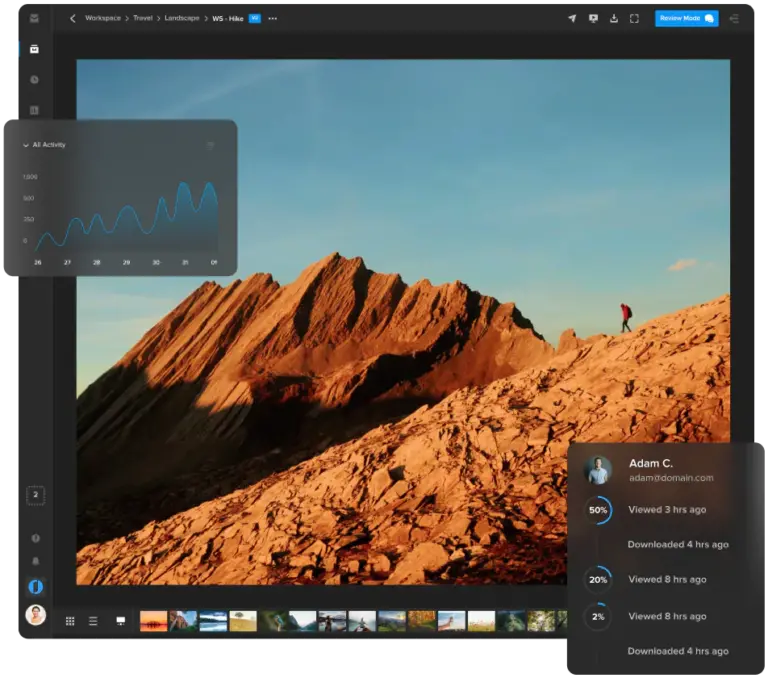This screenshot has height=678, width=768.
Task: Switch to grid view
Action: point(70,621)
